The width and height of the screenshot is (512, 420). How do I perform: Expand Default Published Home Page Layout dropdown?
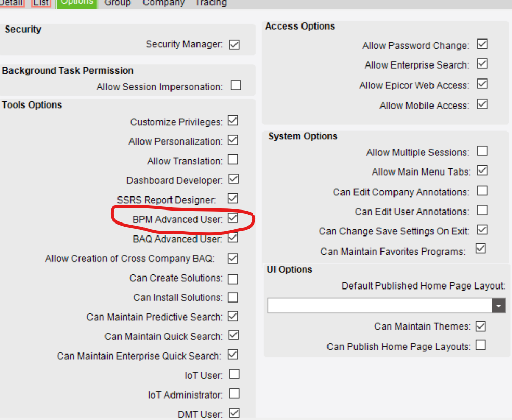498,306
